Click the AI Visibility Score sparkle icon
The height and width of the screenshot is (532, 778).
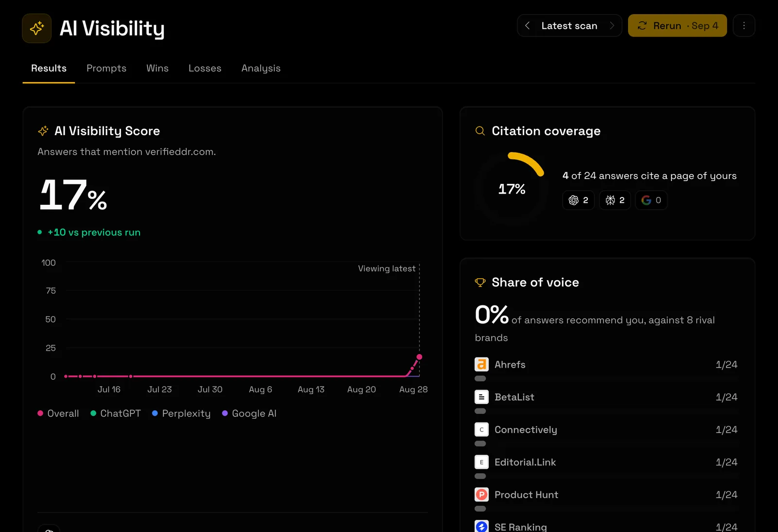[43, 131]
